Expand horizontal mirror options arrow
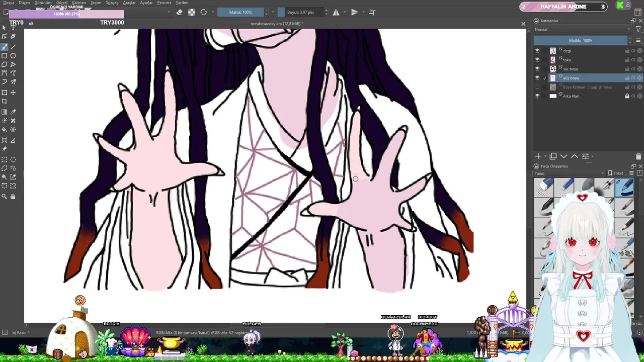Screen dimensions: 644x362 click(x=345, y=12)
